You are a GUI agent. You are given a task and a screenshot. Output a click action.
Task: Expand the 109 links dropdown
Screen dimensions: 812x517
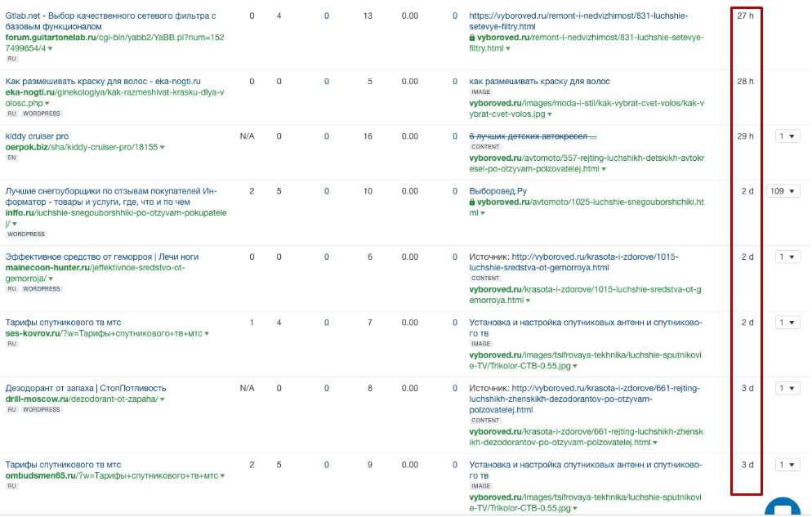(x=783, y=191)
